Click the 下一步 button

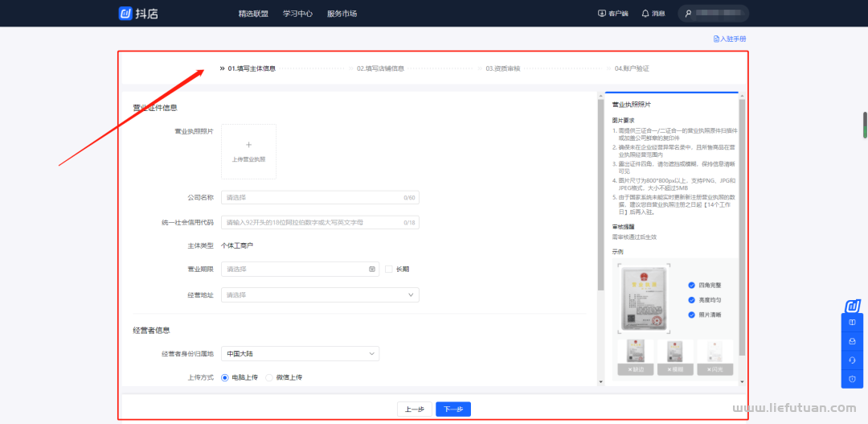click(x=453, y=409)
